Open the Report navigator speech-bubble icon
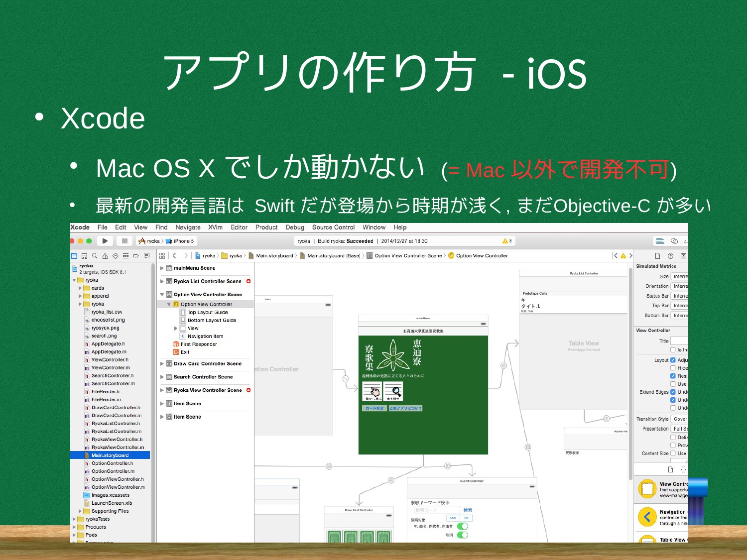 pyautogui.click(x=146, y=256)
